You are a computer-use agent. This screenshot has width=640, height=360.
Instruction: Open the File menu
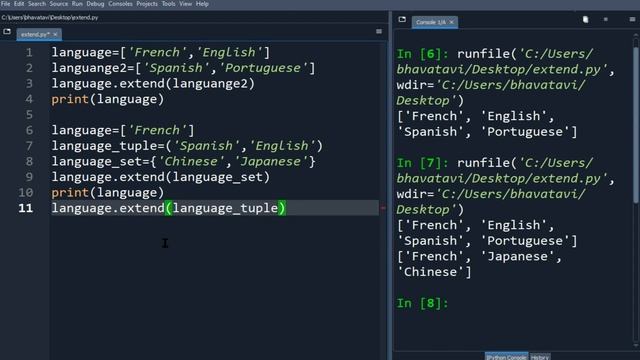6,4
